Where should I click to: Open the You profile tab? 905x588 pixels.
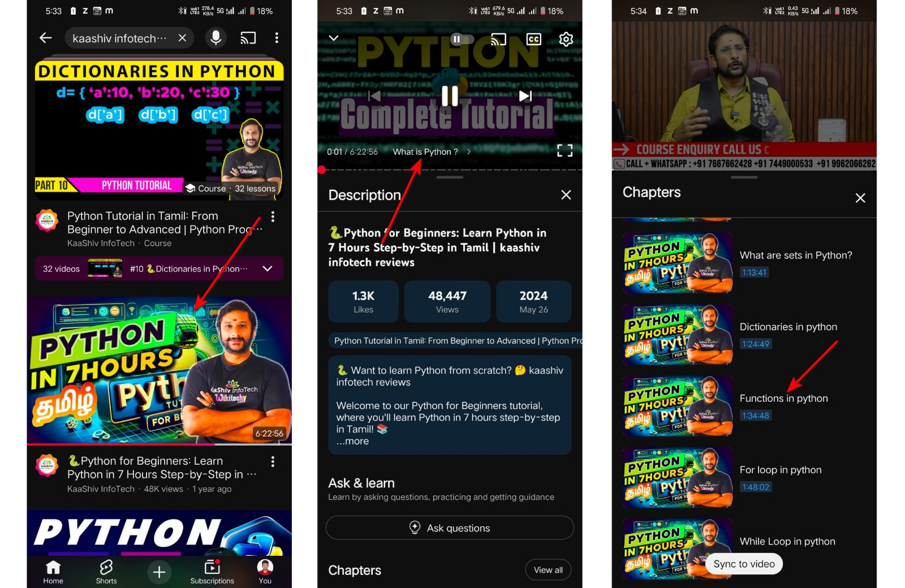click(265, 572)
